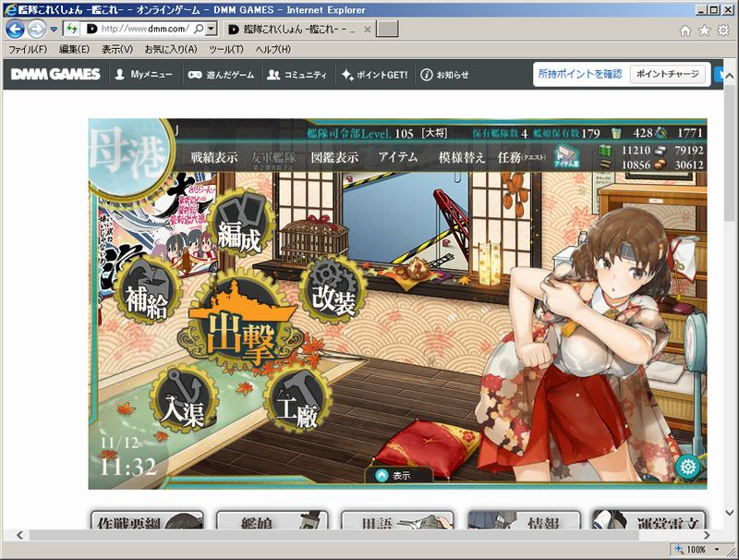Open 模様替え in the game menu
Image resolution: width=739 pixels, height=560 pixels.
pyautogui.click(x=462, y=157)
